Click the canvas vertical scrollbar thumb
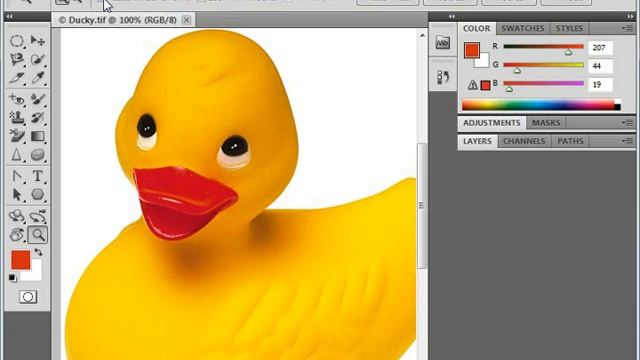Viewport: 640px width, 360px height. tap(422, 205)
